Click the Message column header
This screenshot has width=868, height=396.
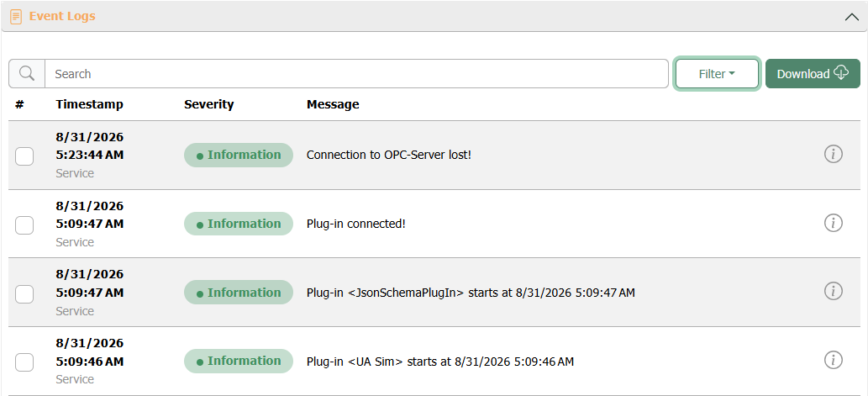[x=333, y=104]
